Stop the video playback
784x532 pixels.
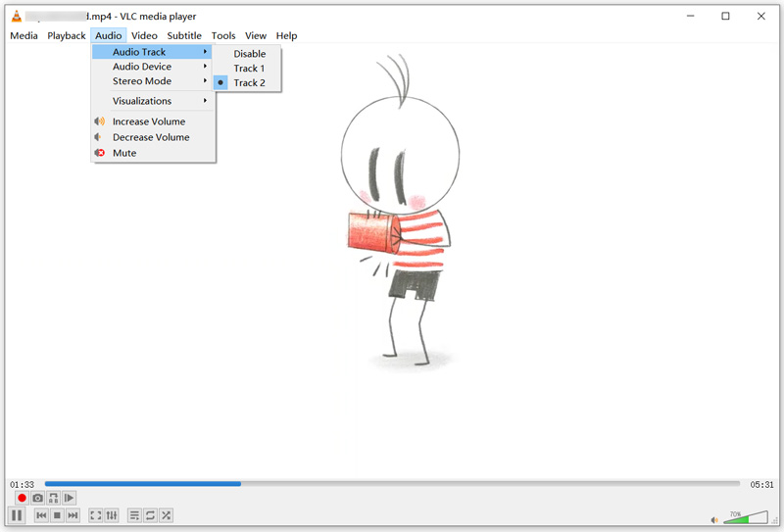[57, 515]
